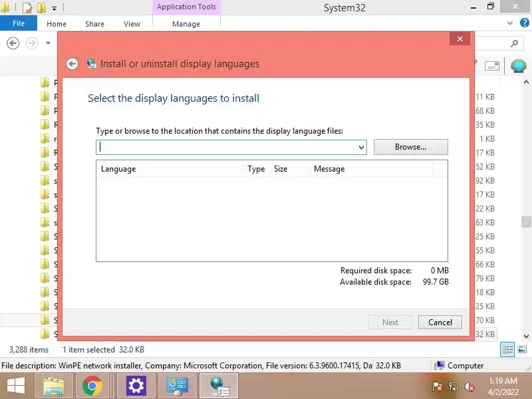Viewport: 532px width, 399px height.
Task: Click the Application Tools contextual tab
Action: 186,7
